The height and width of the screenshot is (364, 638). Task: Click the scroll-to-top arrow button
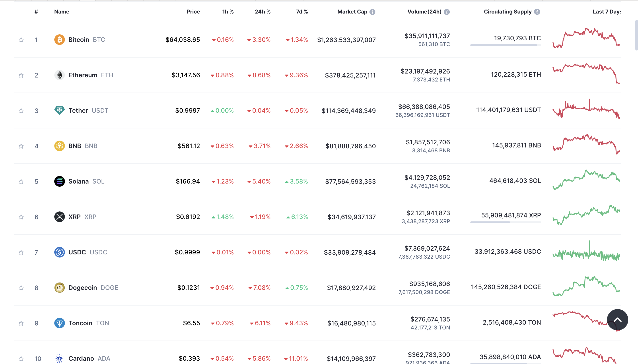617,319
